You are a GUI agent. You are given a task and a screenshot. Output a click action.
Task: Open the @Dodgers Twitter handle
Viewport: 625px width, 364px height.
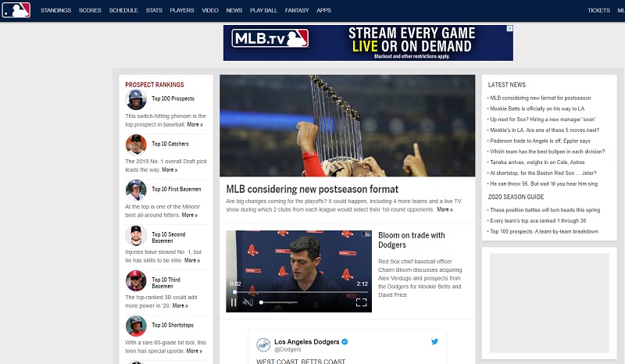(287, 350)
